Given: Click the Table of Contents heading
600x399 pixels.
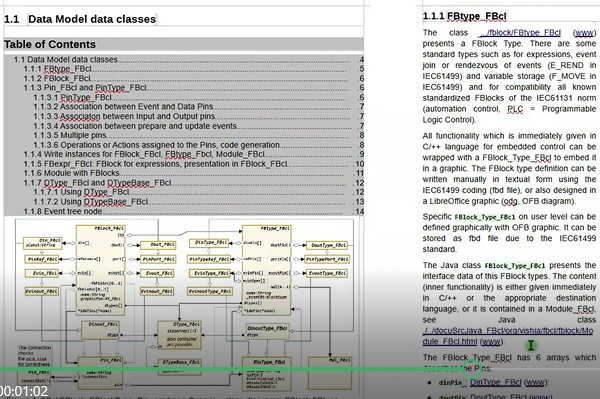Looking at the screenshot, I should click(50, 44).
